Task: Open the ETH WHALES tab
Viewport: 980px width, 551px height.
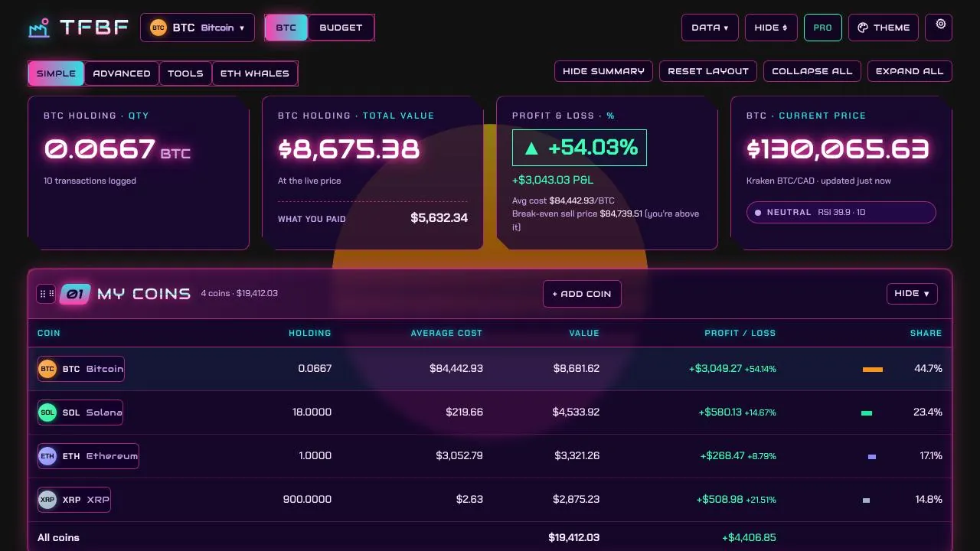Action: click(x=255, y=73)
